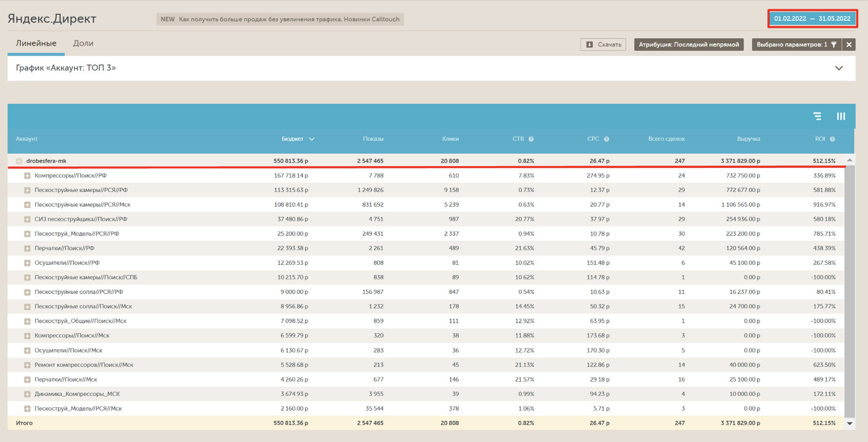Image resolution: width=868 pixels, height=442 pixels.
Task: Click the rows view icon in table header
Action: tap(817, 116)
